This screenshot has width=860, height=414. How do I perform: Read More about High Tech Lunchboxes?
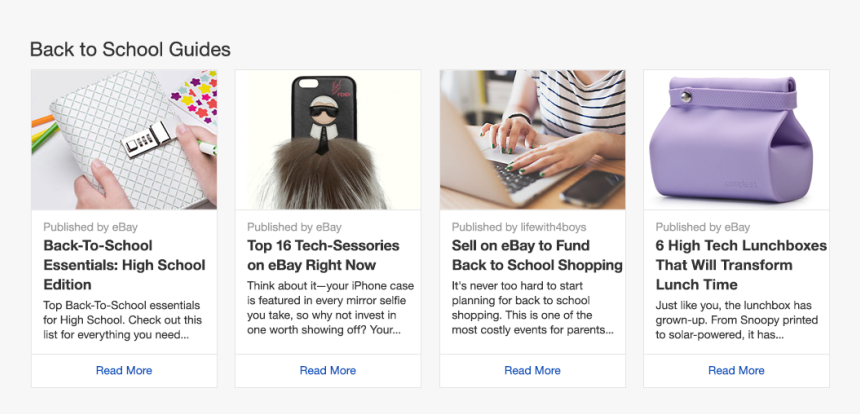coord(736,370)
